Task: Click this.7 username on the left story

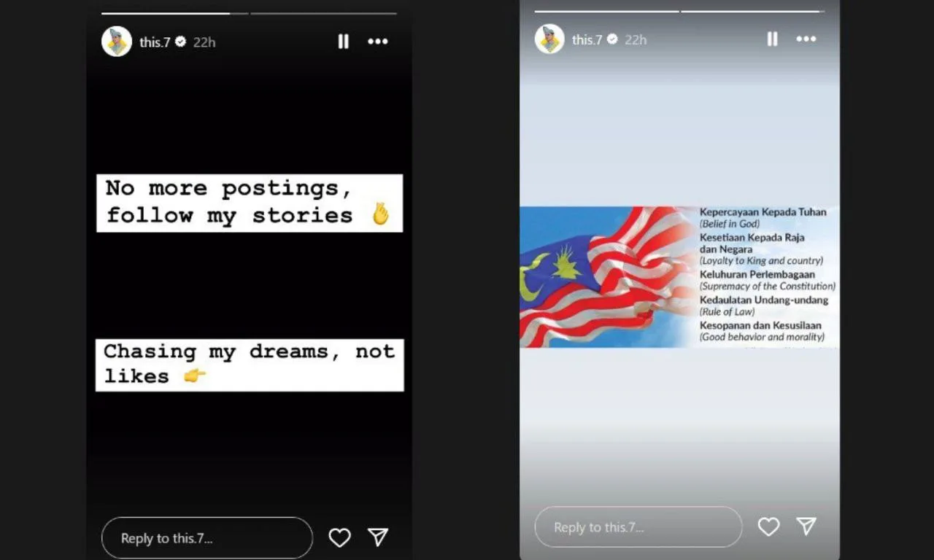Action: click(x=155, y=42)
